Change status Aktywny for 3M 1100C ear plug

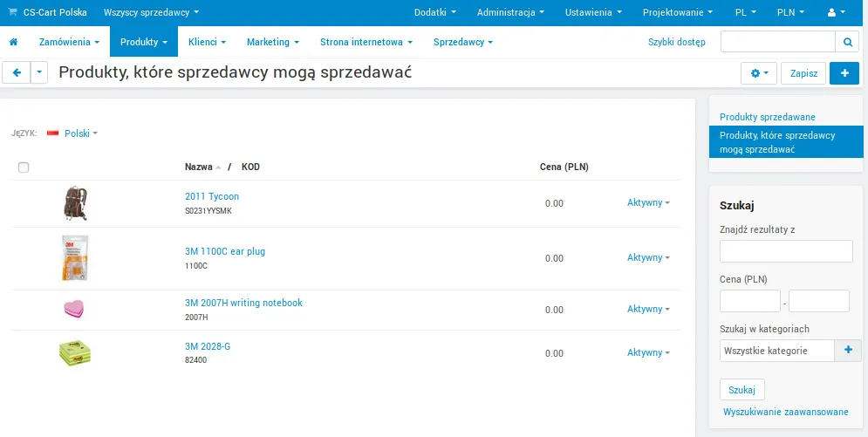click(x=648, y=257)
